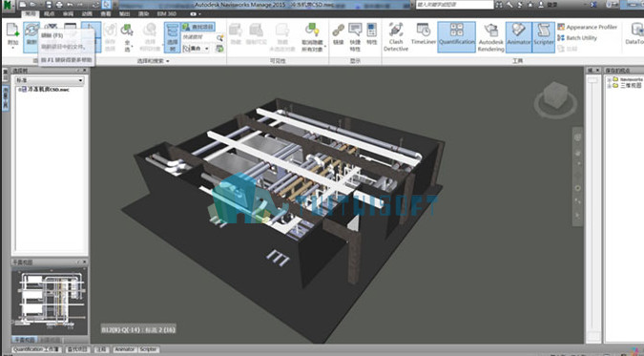Click the Append file icon

(x=12, y=35)
